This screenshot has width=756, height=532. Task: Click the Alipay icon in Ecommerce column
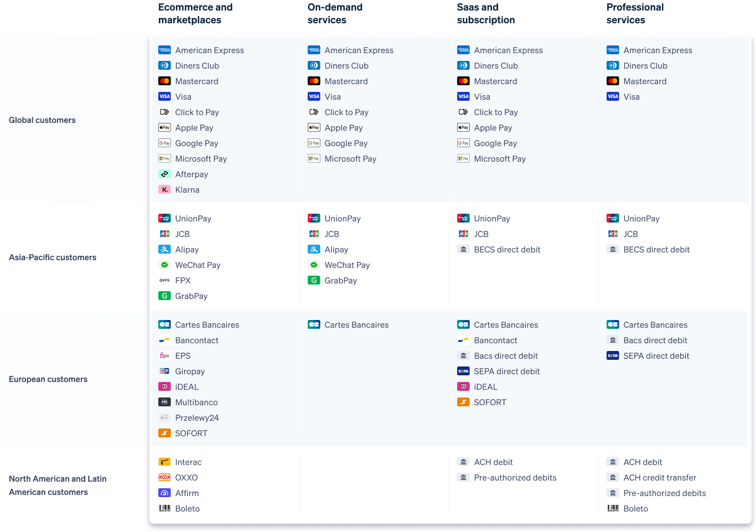click(164, 249)
